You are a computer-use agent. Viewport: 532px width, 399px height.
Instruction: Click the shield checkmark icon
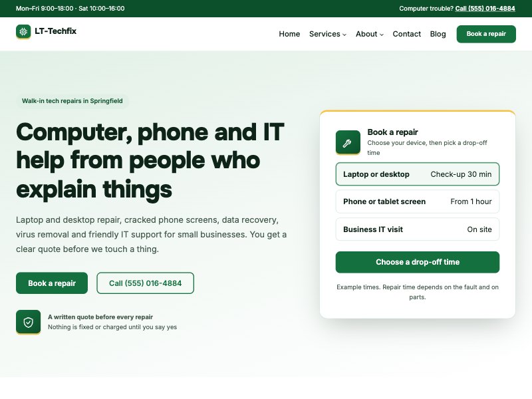pyautogui.click(x=28, y=322)
